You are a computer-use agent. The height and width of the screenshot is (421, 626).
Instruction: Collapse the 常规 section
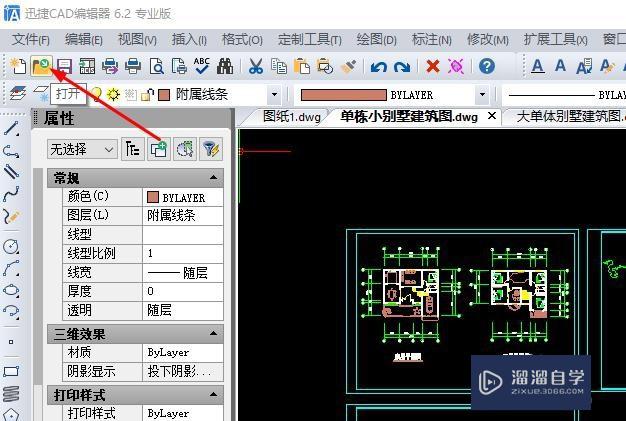tap(214, 177)
